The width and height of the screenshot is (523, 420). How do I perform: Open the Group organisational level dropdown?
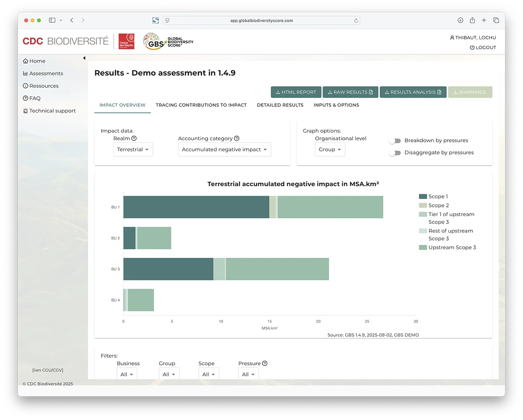(x=330, y=149)
